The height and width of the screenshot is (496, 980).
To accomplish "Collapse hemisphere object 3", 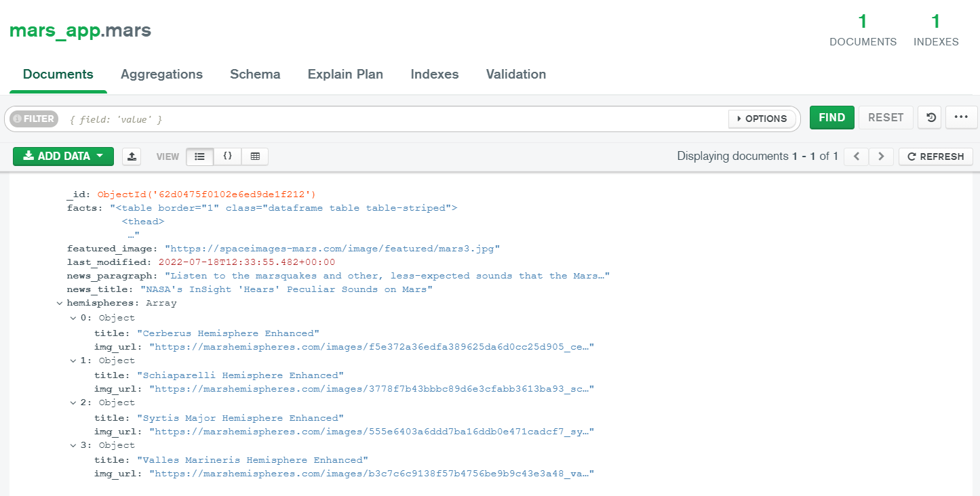I will (x=73, y=445).
